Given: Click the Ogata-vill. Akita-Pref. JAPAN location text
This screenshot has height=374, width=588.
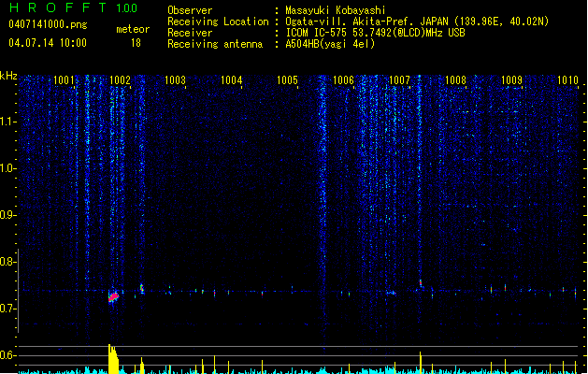Looking at the screenshot, I should 417,22.
